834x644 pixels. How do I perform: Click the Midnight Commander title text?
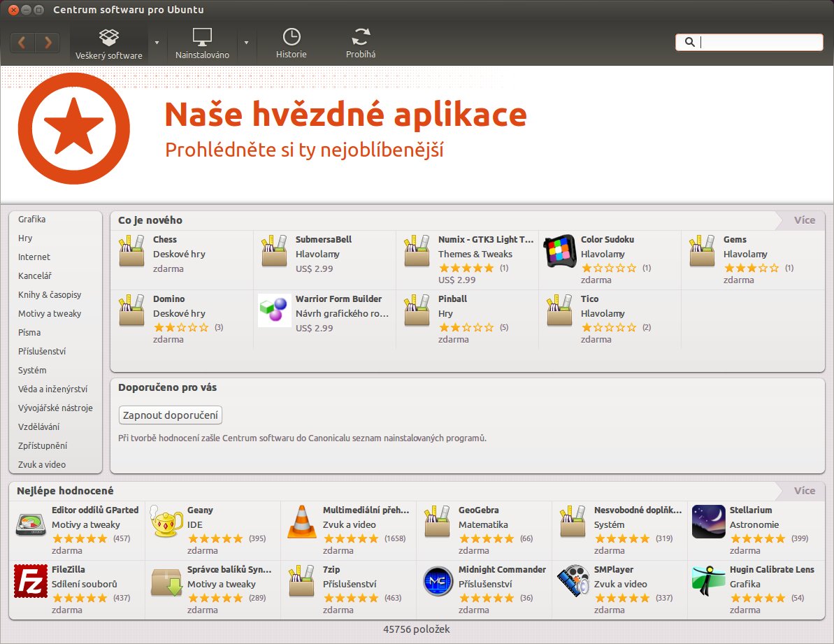pyautogui.click(x=502, y=570)
